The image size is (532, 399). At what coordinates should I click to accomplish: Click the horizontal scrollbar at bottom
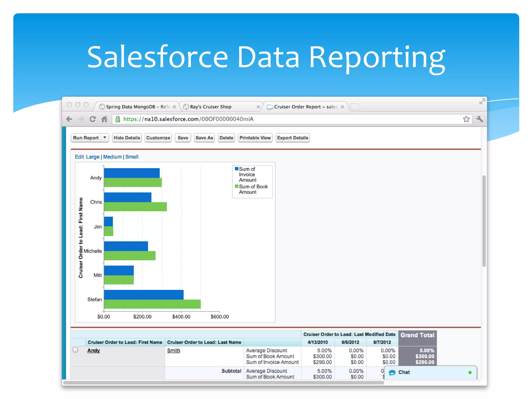click(x=223, y=382)
